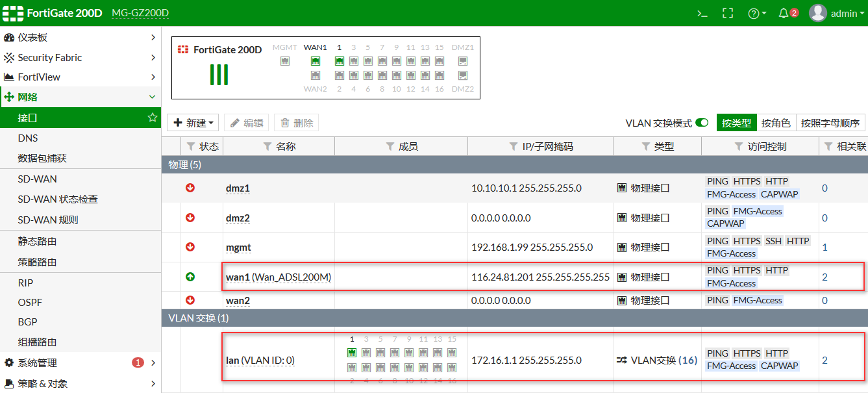Image resolution: width=868 pixels, height=393 pixels.
Task: Sort interfaces 按照字母顺序
Action: click(x=830, y=123)
